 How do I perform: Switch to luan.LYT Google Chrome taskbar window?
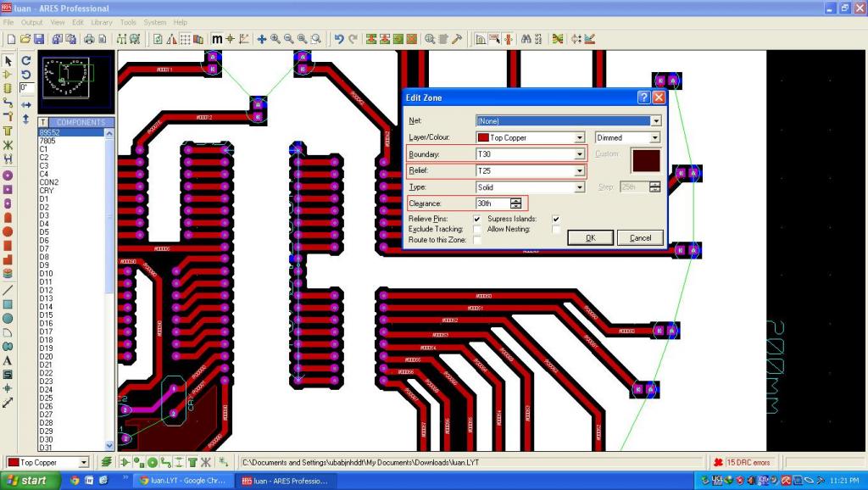(x=184, y=481)
